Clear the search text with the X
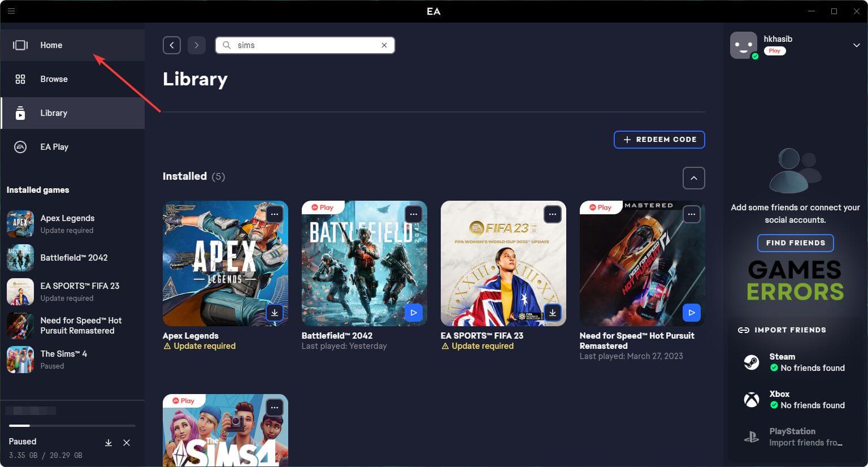This screenshot has width=868, height=467. (x=384, y=45)
